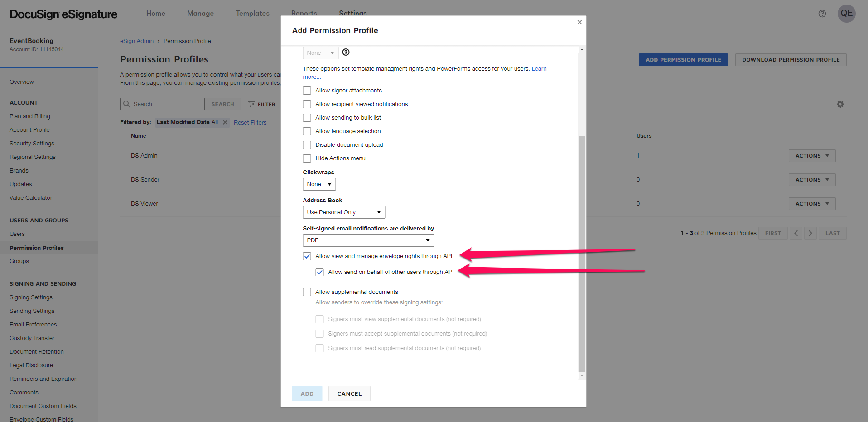Open Sending Settings in sidebar
This screenshot has height=422, width=868.
coord(32,311)
